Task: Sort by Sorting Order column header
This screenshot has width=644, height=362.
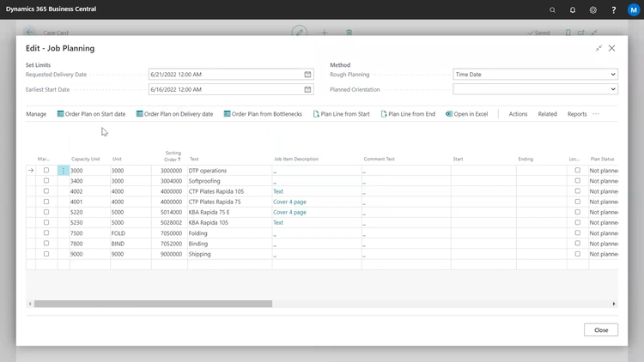Action: (173, 156)
